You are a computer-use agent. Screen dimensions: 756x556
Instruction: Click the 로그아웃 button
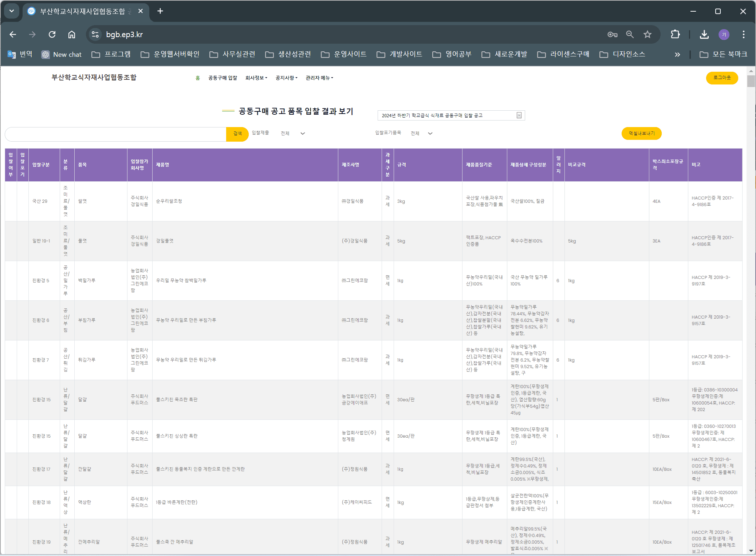[722, 78]
